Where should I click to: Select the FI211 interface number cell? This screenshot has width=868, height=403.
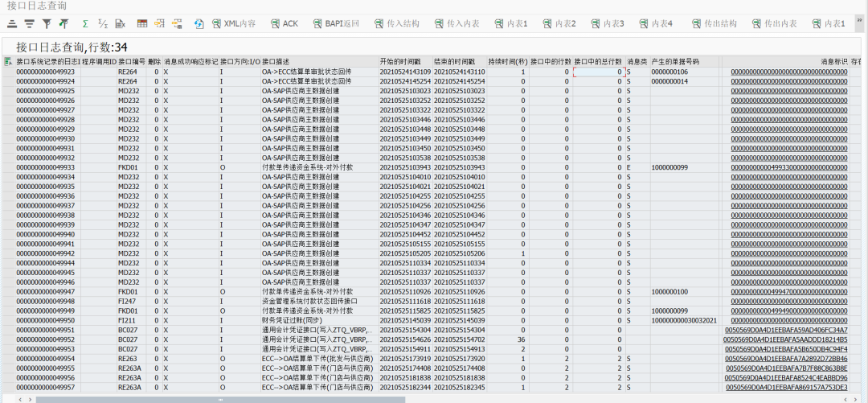tap(132, 320)
